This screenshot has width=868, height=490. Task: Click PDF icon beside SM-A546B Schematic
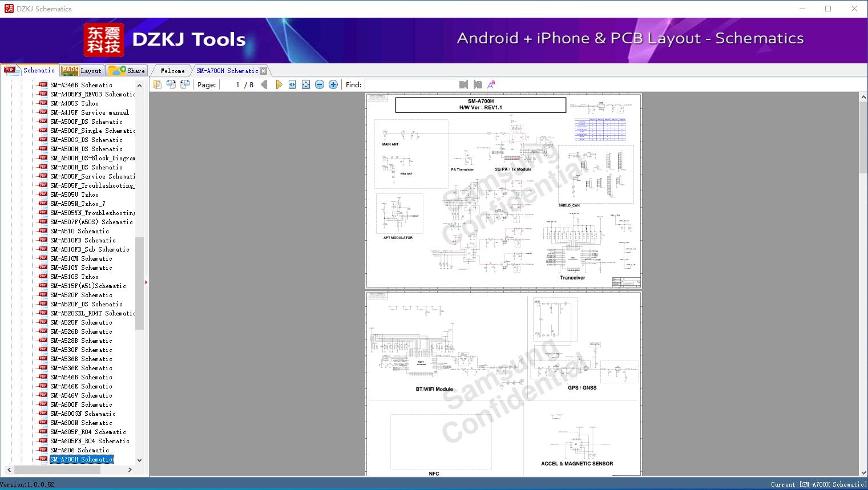[43, 376]
